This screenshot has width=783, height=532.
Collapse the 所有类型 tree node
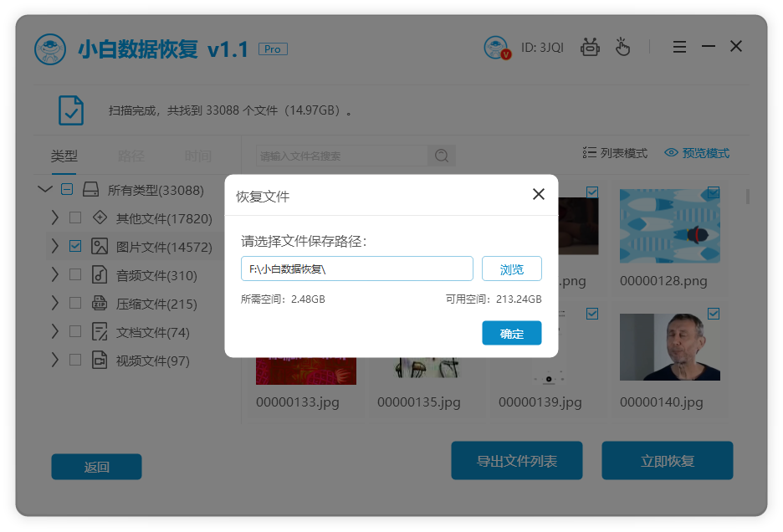click(x=45, y=190)
